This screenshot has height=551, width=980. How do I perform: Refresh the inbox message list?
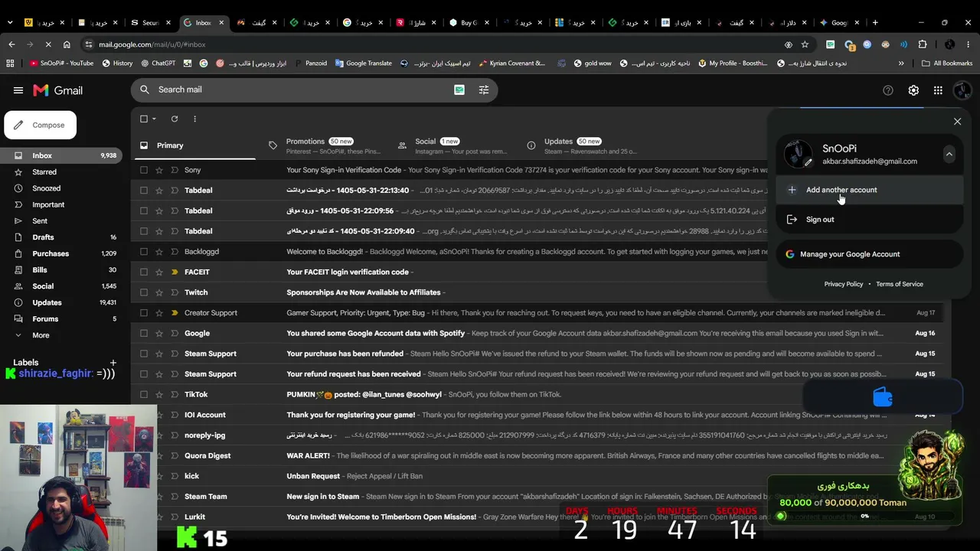point(175,119)
